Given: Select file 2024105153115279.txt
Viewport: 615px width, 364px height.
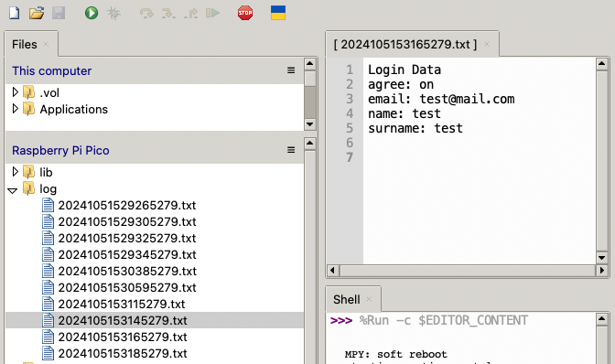Looking at the screenshot, I should tap(122, 304).
